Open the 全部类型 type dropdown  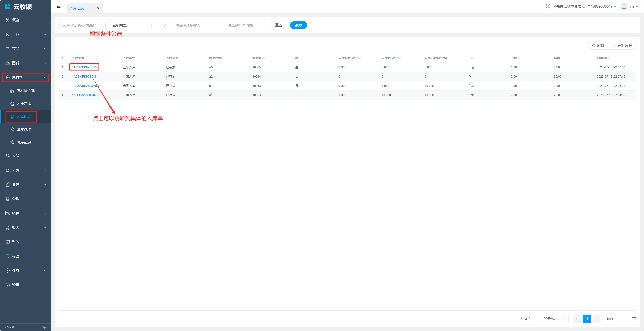point(133,25)
